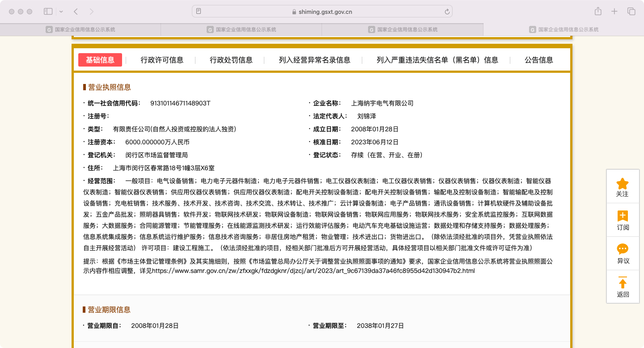Click company type 有限责任公司(自然人投资或控股的法人独资)
Image resolution: width=644 pixels, height=348 pixels.
tap(174, 129)
